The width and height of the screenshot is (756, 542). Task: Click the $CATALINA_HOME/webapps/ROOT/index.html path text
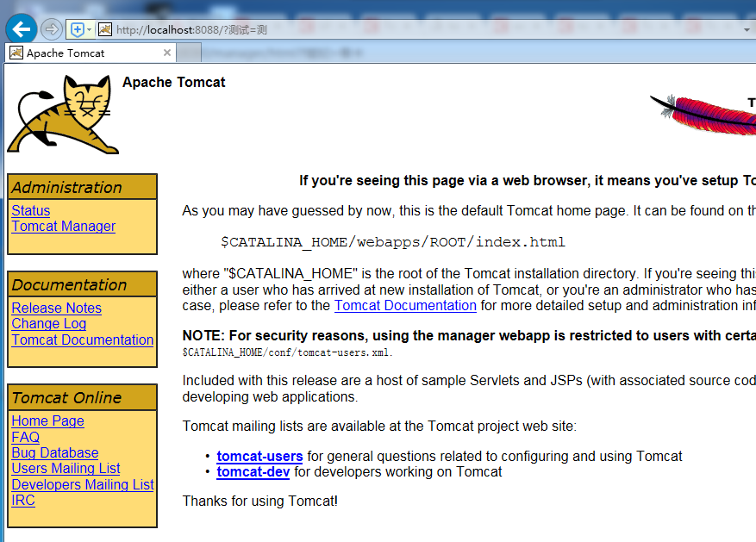(x=393, y=242)
